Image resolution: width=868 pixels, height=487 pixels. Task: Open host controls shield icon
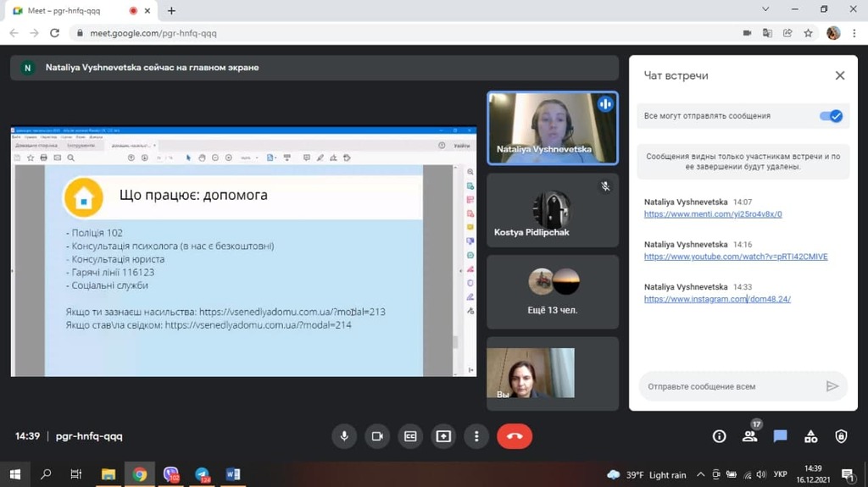[x=841, y=436]
